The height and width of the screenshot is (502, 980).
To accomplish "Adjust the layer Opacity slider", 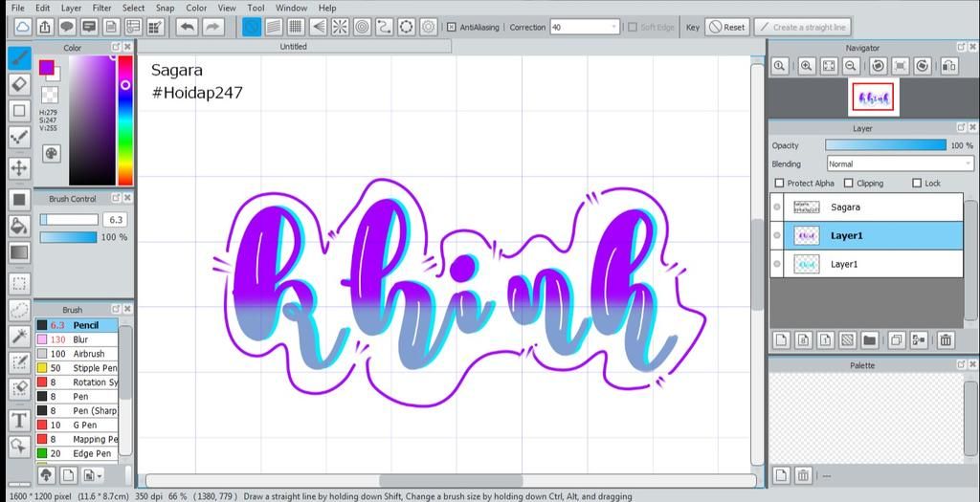I will click(x=885, y=144).
